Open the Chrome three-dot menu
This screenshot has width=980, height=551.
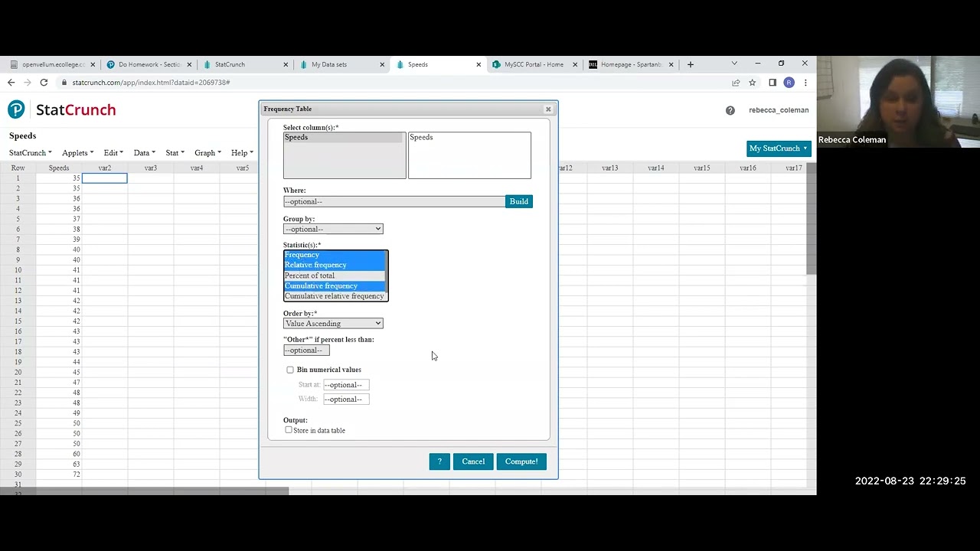pyautogui.click(x=805, y=83)
